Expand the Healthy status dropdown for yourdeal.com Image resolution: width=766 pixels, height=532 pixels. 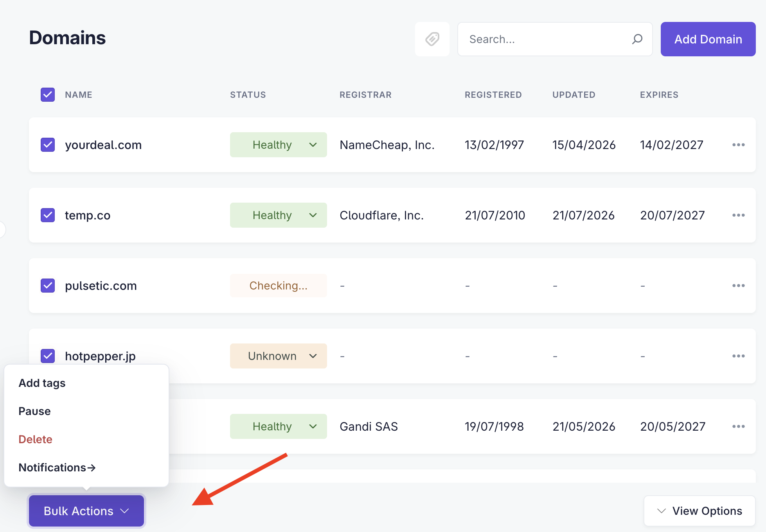pyautogui.click(x=279, y=145)
